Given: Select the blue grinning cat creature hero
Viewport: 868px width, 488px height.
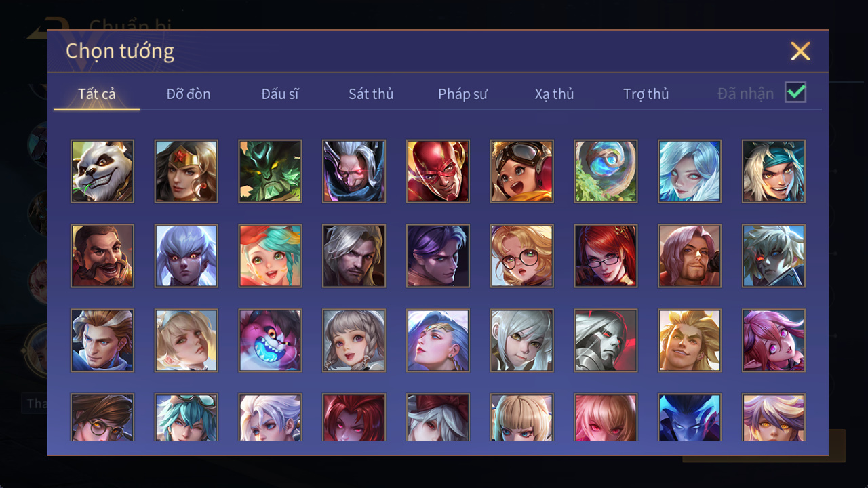Looking at the screenshot, I should click(271, 341).
